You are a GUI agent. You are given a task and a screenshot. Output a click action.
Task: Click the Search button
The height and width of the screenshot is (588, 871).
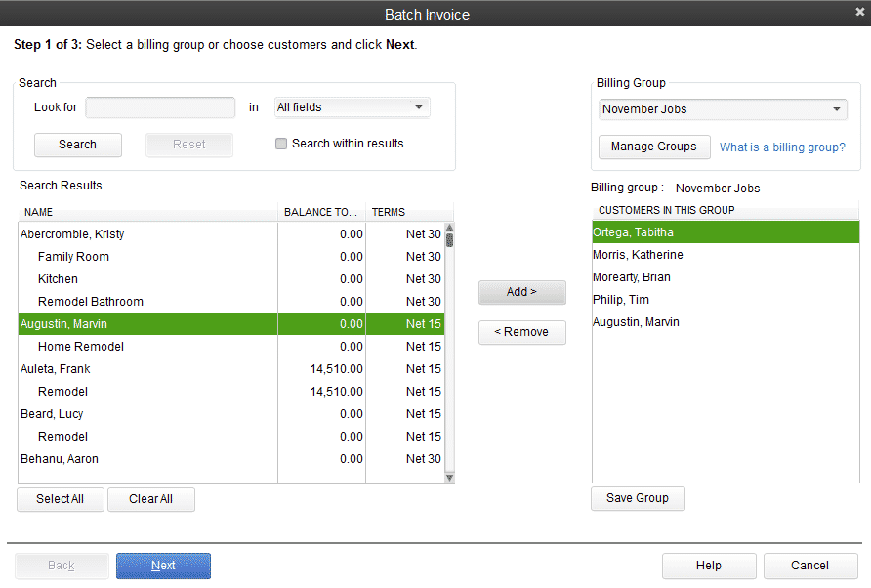tap(78, 145)
